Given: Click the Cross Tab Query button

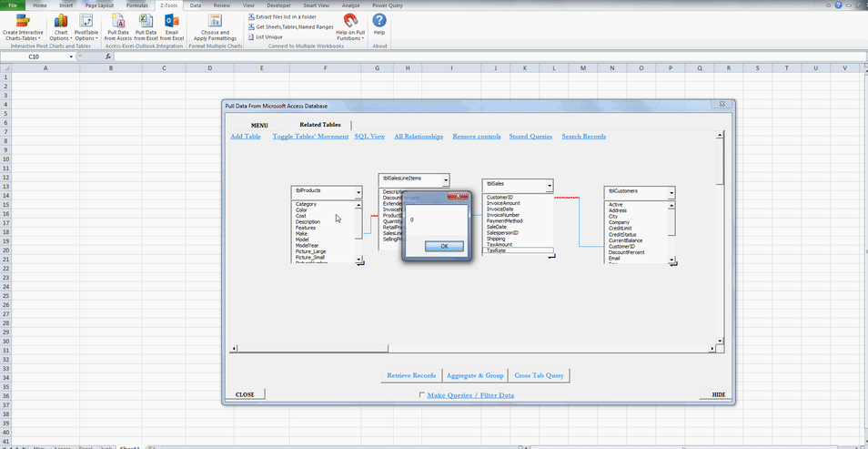Looking at the screenshot, I should [540, 375].
